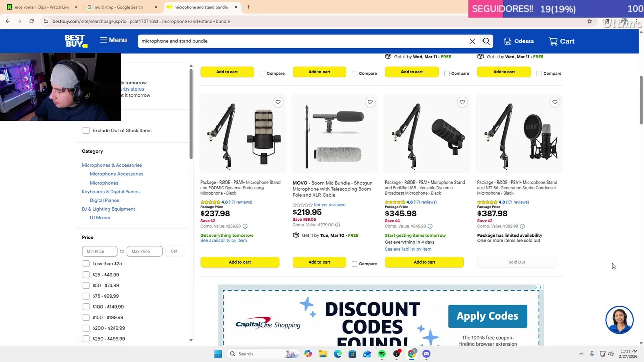Image resolution: width=644 pixels, height=362 pixels.
Task: Bookmark this page with the star icon
Action: (x=590, y=21)
